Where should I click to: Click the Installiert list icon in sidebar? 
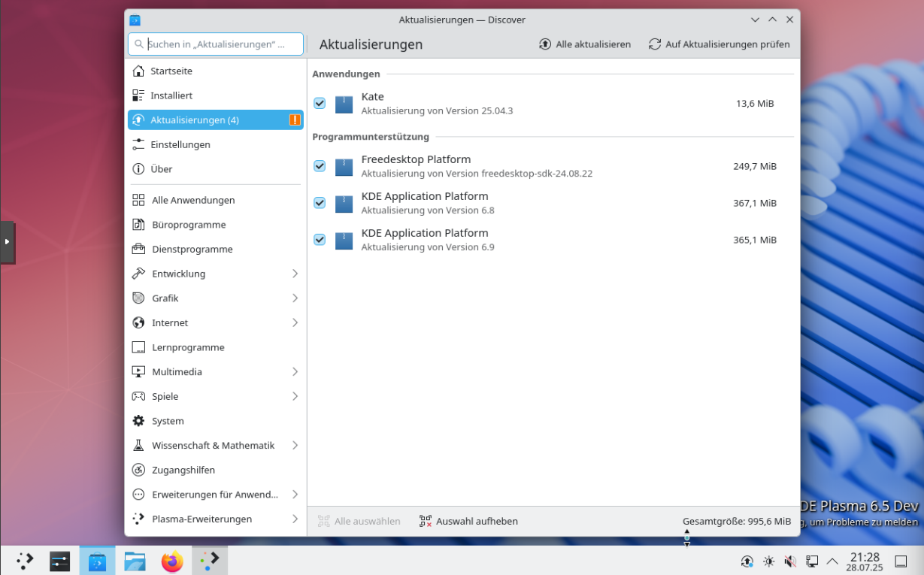(138, 95)
